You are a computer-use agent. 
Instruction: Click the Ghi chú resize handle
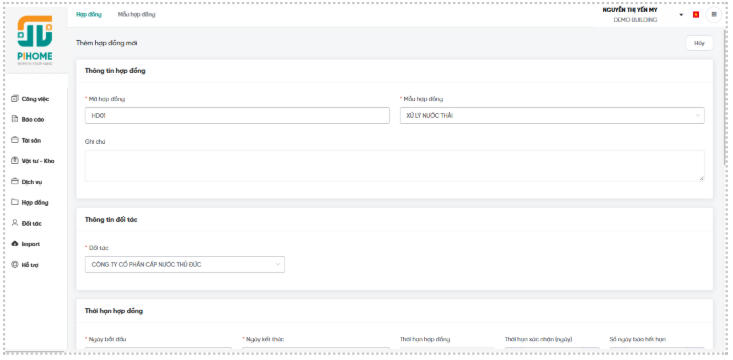tap(702, 179)
